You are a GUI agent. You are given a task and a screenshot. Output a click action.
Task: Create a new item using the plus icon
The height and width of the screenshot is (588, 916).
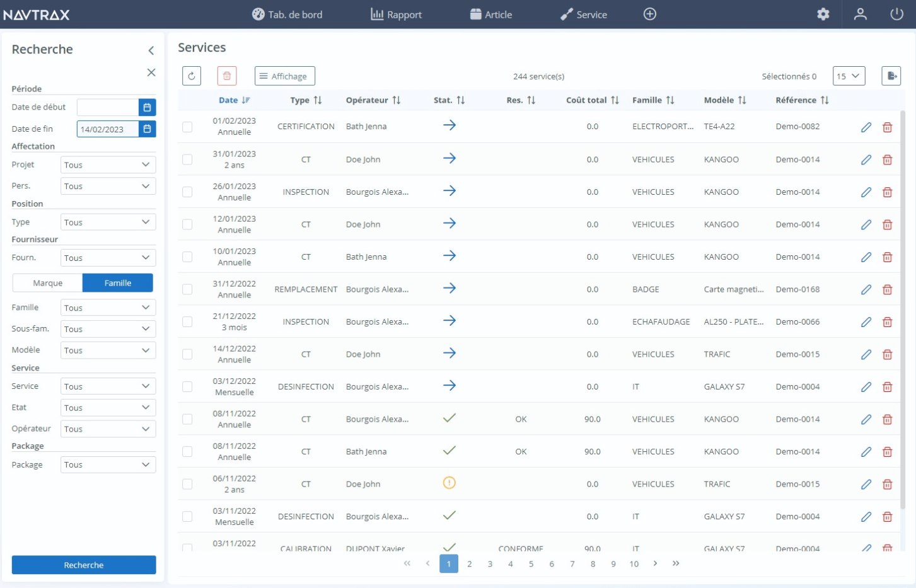tap(650, 14)
